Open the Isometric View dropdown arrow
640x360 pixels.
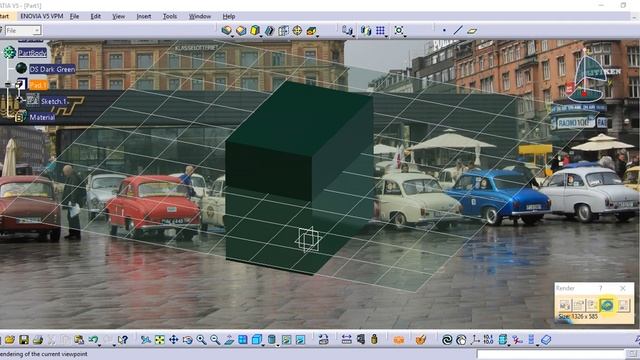(263, 345)
